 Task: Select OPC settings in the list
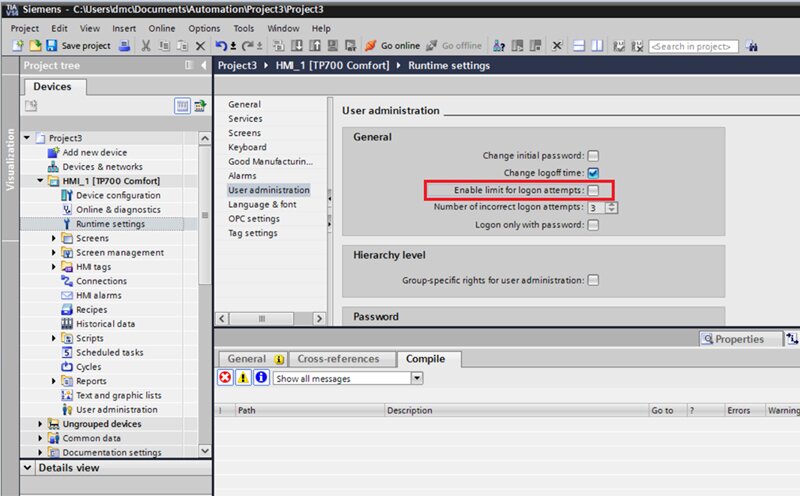[254, 218]
